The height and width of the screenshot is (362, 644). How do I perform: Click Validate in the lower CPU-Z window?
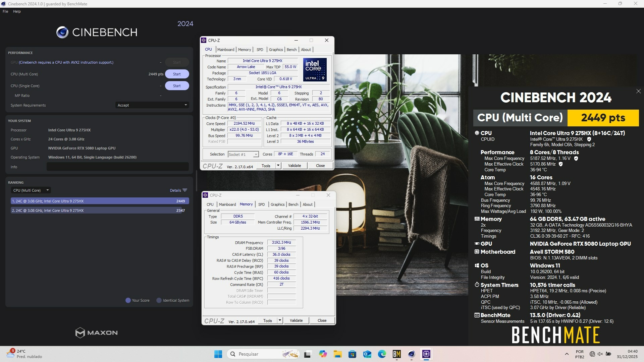[296, 320]
